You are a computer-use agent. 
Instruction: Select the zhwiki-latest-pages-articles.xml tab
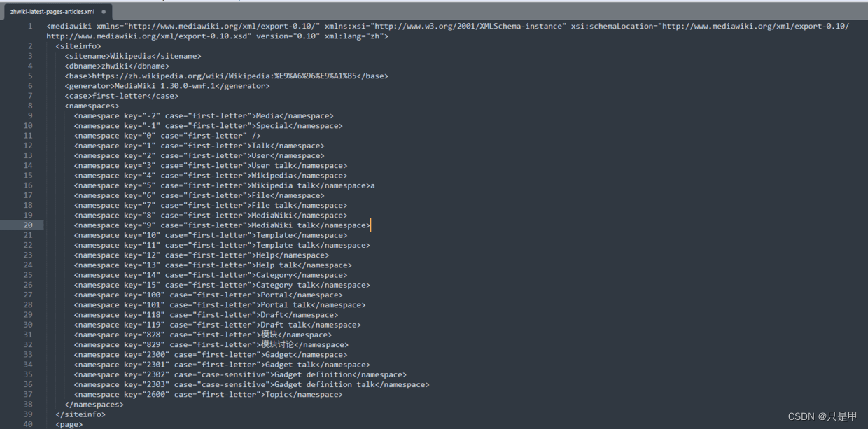point(52,12)
